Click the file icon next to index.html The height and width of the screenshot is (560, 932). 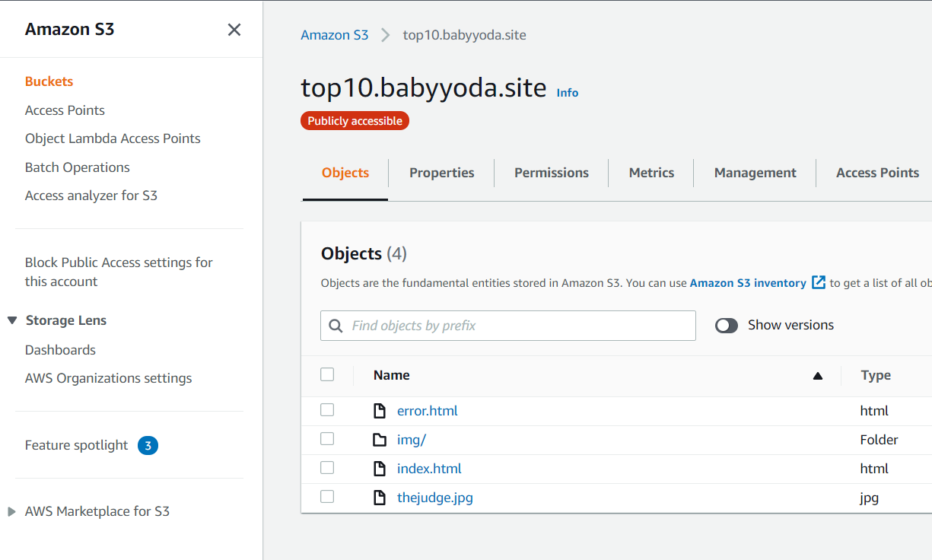(x=380, y=469)
